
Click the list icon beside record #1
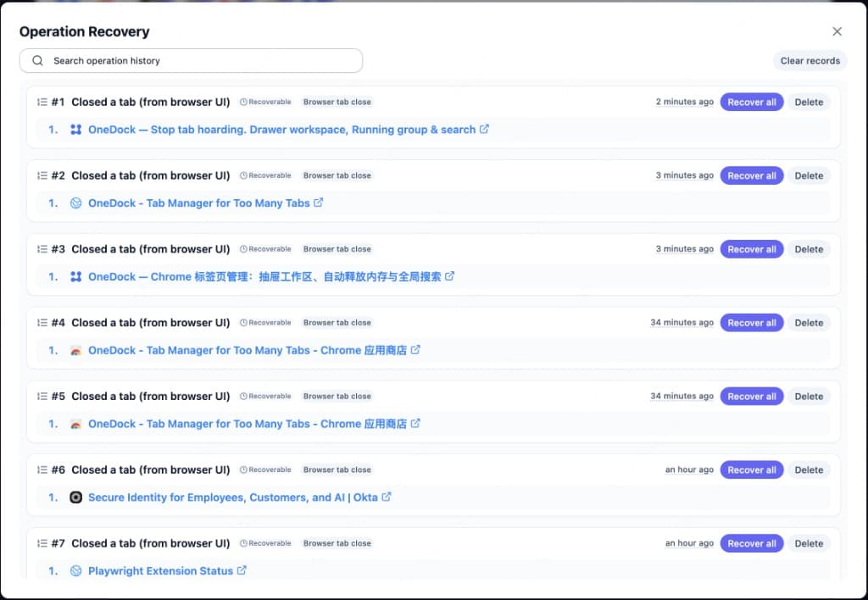pyautogui.click(x=42, y=102)
